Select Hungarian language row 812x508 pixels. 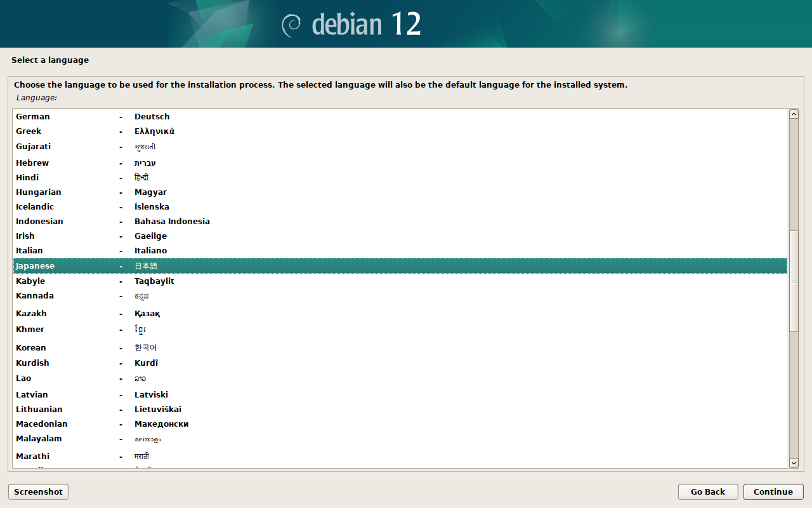click(x=400, y=192)
